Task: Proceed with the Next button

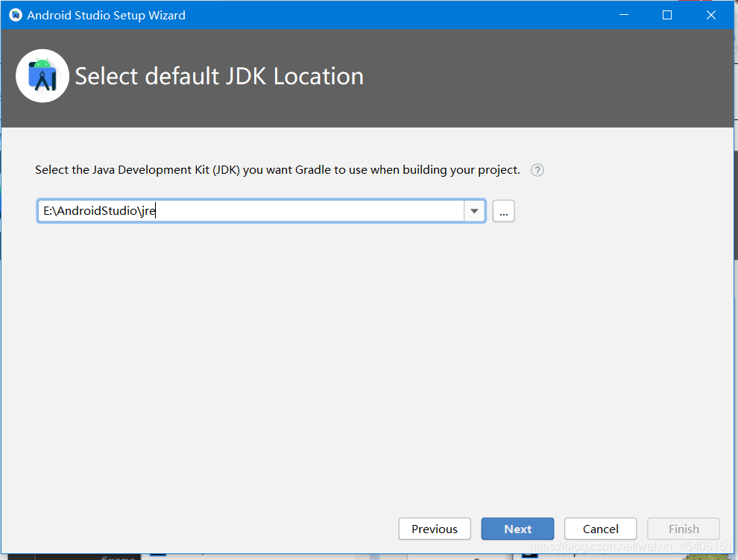Action: pyautogui.click(x=517, y=529)
